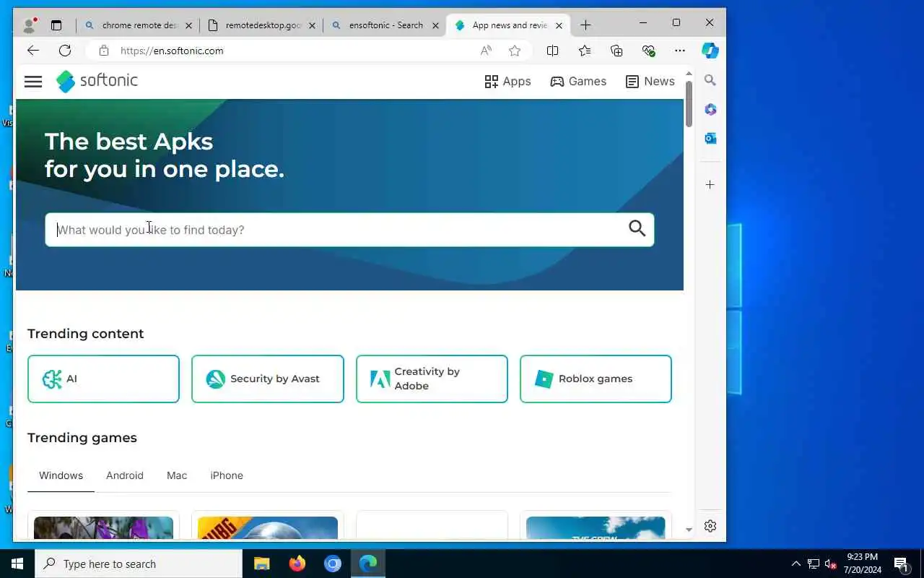Open the Windows Start menu
Screen dimensions: 924x578
point(17,564)
